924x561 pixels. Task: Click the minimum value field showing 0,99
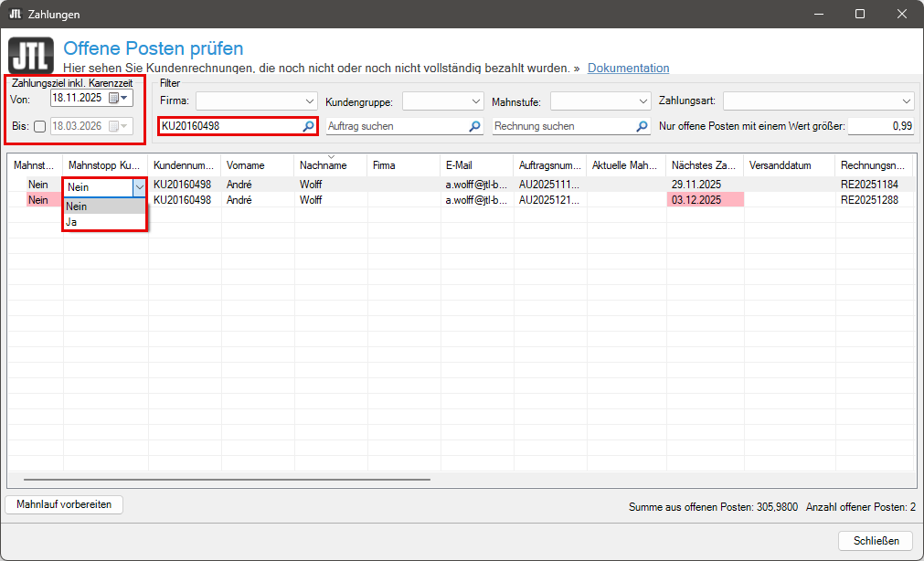click(881, 126)
